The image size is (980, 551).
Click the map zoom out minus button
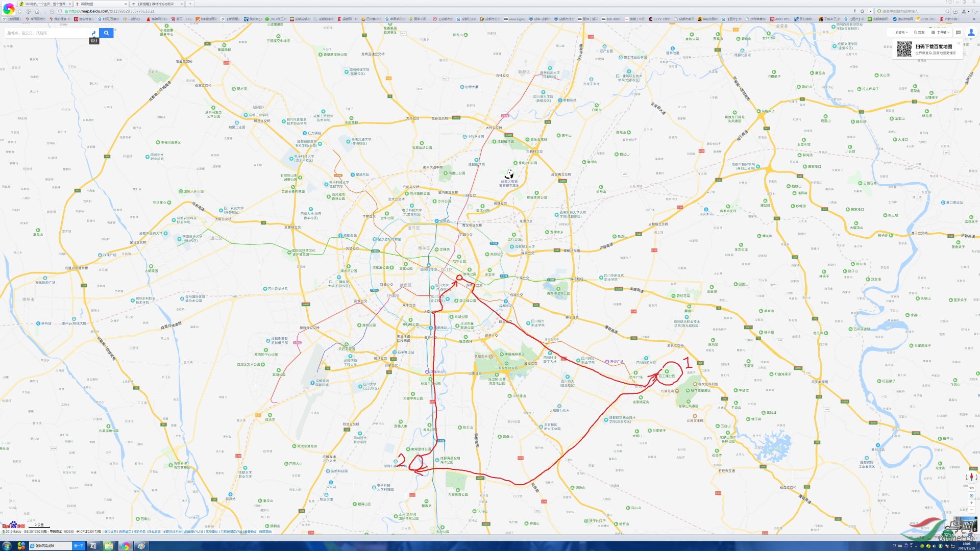click(x=971, y=510)
